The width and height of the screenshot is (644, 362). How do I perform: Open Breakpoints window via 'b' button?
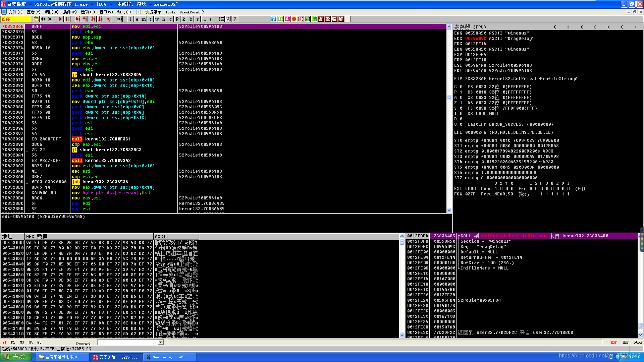(191, 19)
